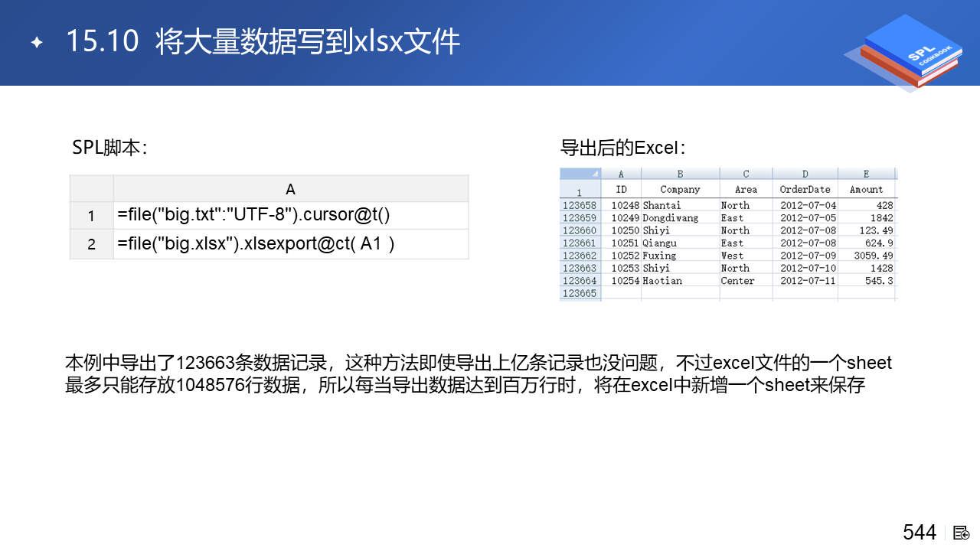Click the 'SPL脚本:' label

tap(109, 148)
